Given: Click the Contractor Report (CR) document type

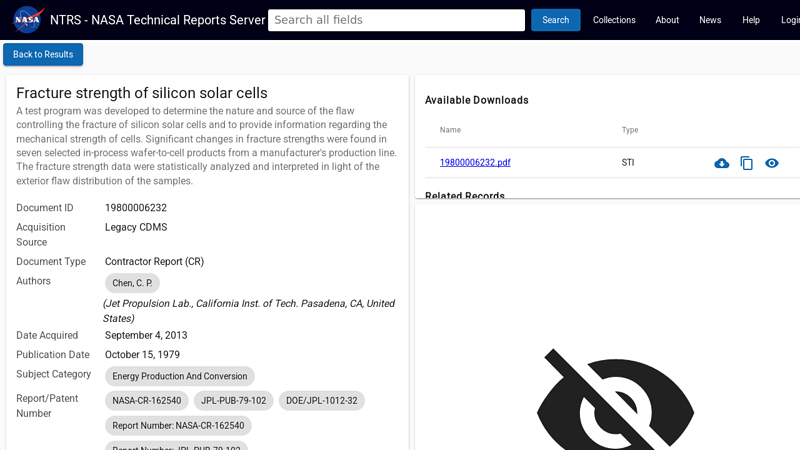Looking at the screenshot, I should click(x=154, y=261).
